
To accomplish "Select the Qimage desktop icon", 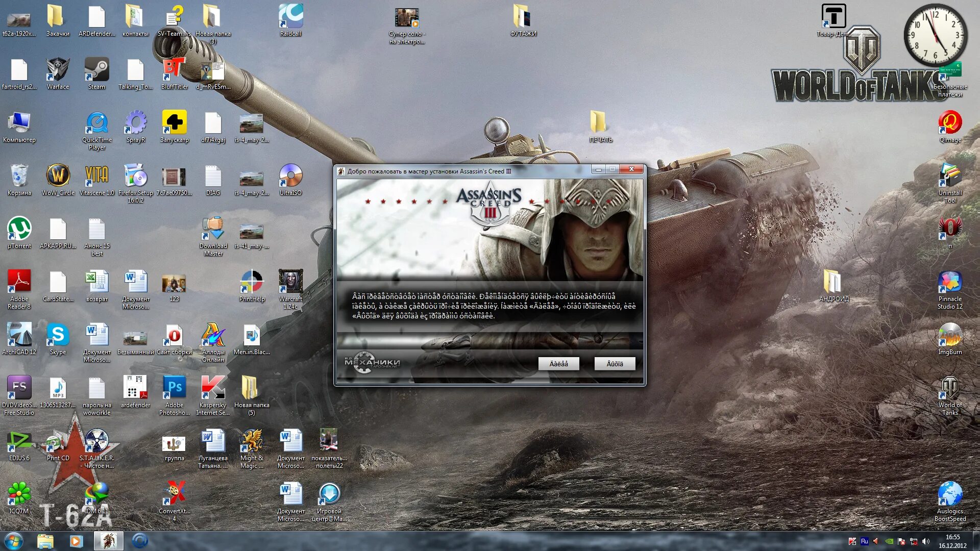I will (950, 127).
